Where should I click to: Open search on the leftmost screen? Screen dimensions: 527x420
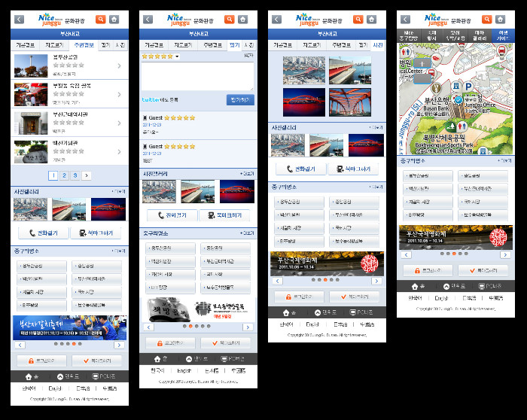coord(100,20)
